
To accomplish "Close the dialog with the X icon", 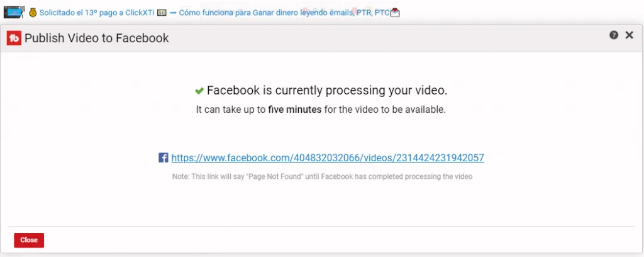I will 629,35.
